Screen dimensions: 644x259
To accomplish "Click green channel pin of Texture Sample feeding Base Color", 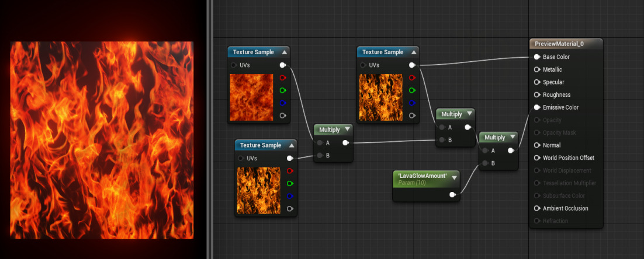I will (x=412, y=90).
